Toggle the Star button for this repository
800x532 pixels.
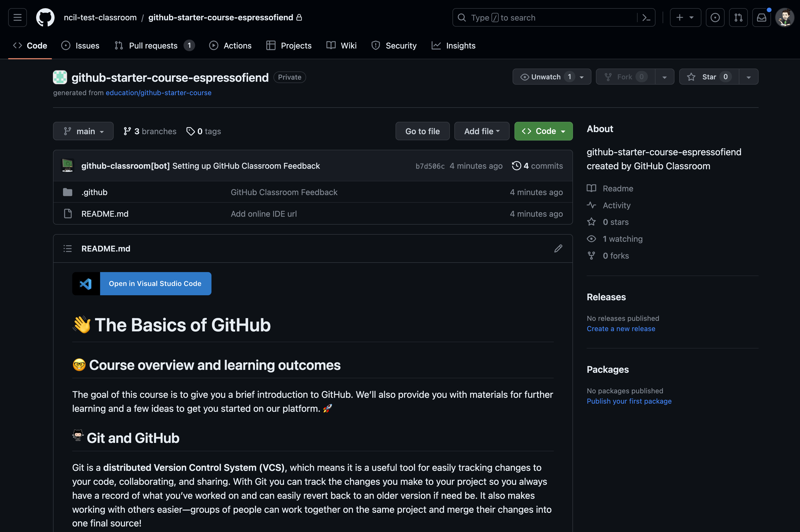[x=709, y=77]
